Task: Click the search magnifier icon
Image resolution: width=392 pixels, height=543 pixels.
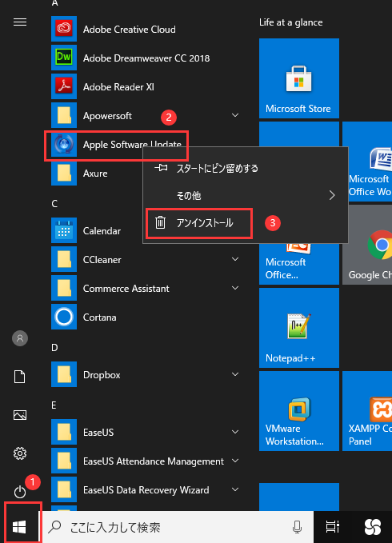Action: click(x=54, y=527)
